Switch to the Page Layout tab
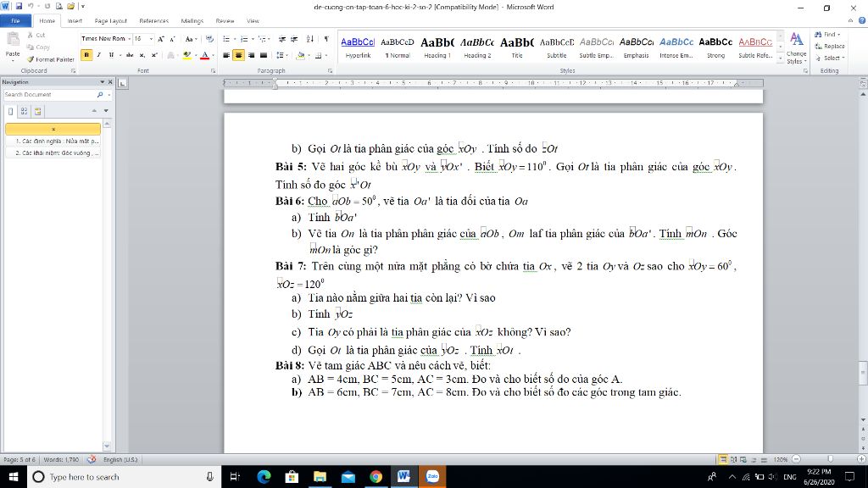Image resolution: width=868 pixels, height=488 pixels. [111, 20]
